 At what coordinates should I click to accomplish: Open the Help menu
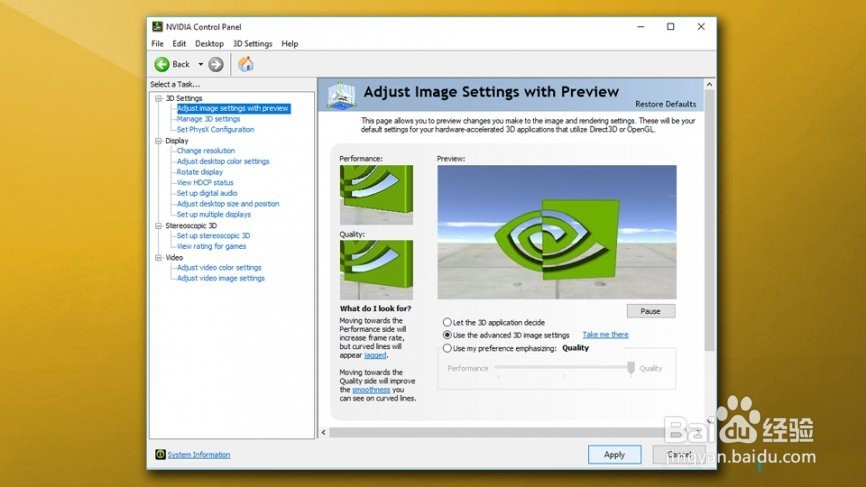coord(289,44)
